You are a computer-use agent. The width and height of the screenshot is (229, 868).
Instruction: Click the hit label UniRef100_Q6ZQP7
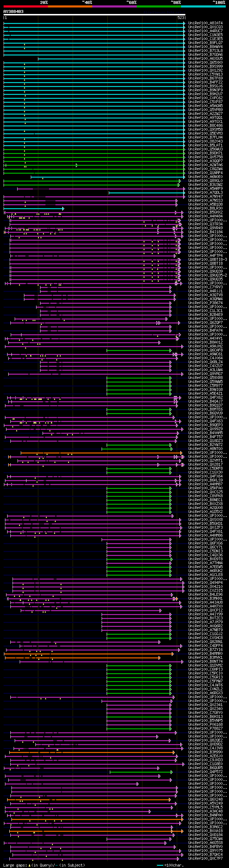point(205,323)
